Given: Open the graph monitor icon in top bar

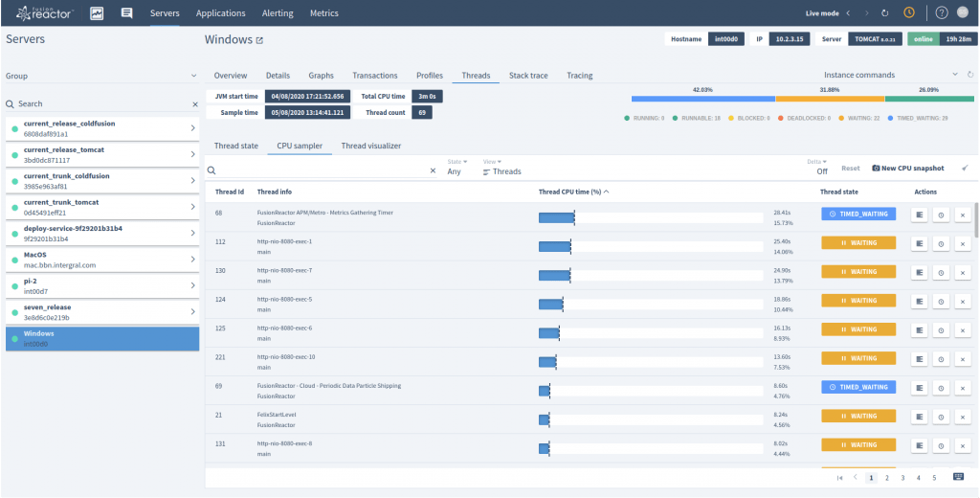Looking at the screenshot, I should 97,13.
